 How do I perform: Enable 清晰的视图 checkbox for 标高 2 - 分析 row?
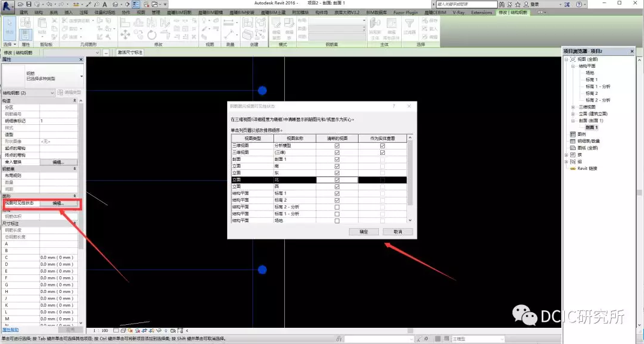(x=337, y=207)
